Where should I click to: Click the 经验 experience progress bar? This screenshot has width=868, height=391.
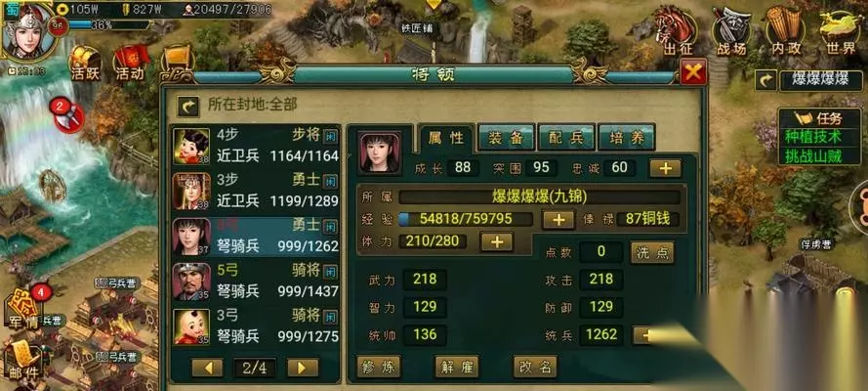(x=466, y=219)
